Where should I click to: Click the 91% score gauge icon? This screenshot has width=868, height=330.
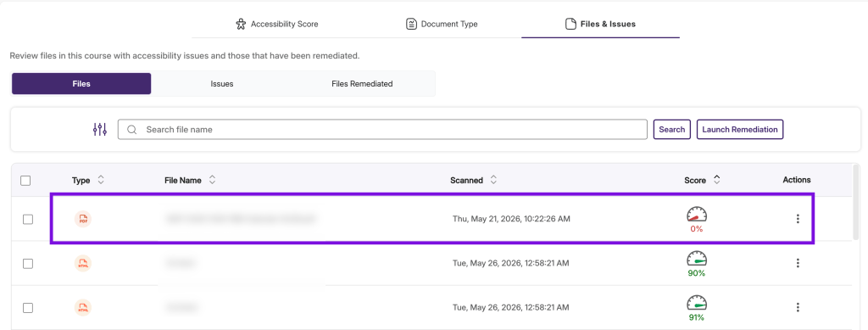coord(697,303)
